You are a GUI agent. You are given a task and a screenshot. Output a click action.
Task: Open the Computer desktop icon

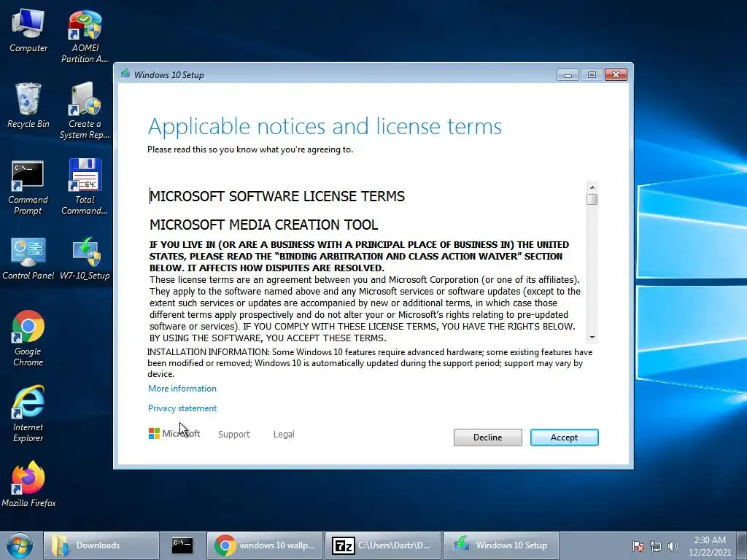pyautogui.click(x=28, y=31)
